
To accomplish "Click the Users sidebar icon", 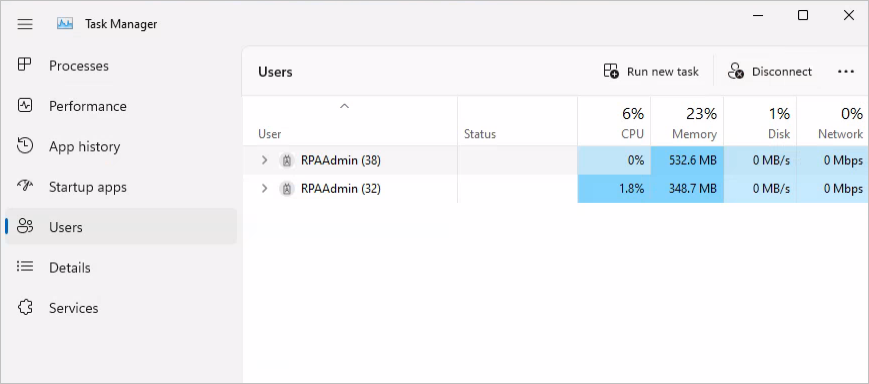I will (x=25, y=227).
